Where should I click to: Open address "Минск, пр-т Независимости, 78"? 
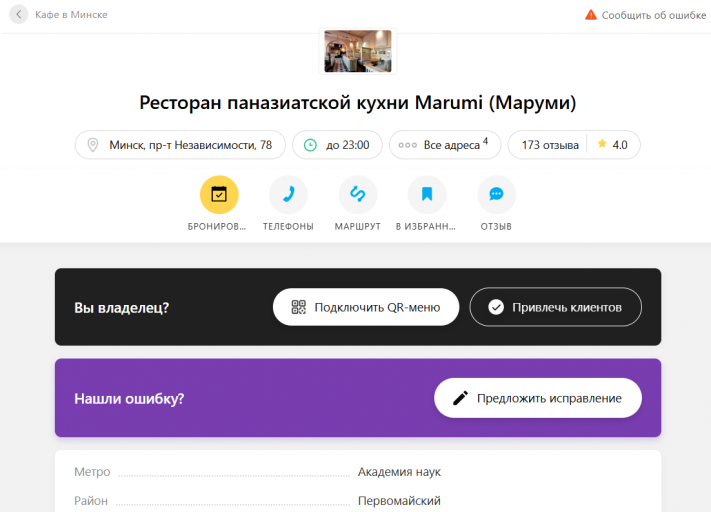pyautogui.click(x=180, y=145)
